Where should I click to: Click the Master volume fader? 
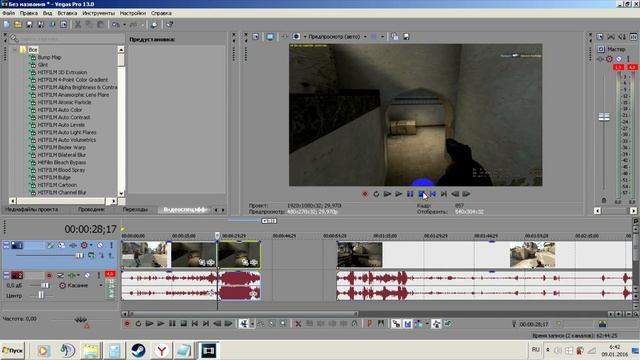pyautogui.click(x=604, y=117)
